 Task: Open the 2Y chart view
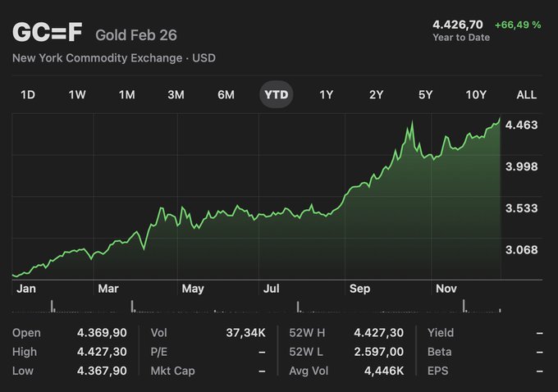point(376,94)
